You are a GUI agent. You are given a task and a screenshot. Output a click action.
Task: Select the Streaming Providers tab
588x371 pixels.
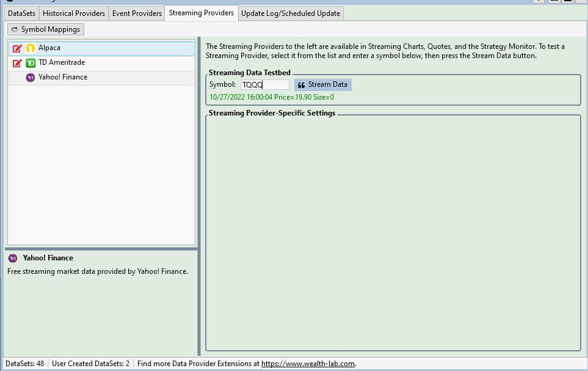[201, 13]
